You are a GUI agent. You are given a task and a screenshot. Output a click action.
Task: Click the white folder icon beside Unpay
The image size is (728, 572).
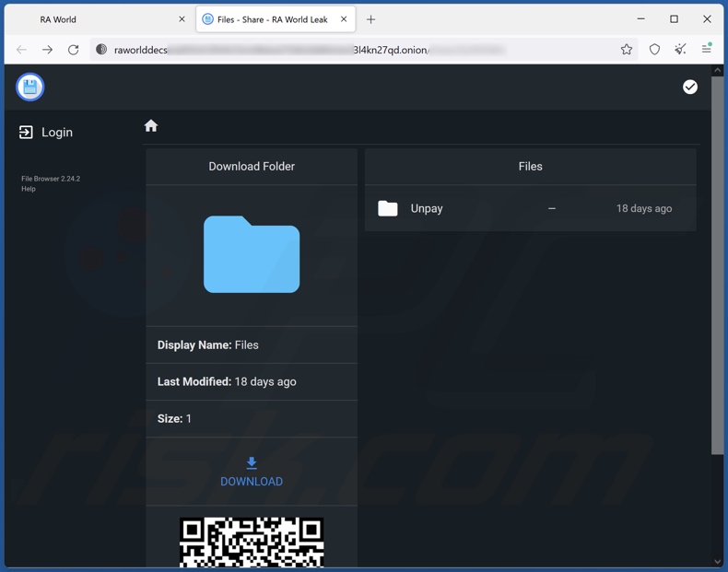[x=388, y=209]
